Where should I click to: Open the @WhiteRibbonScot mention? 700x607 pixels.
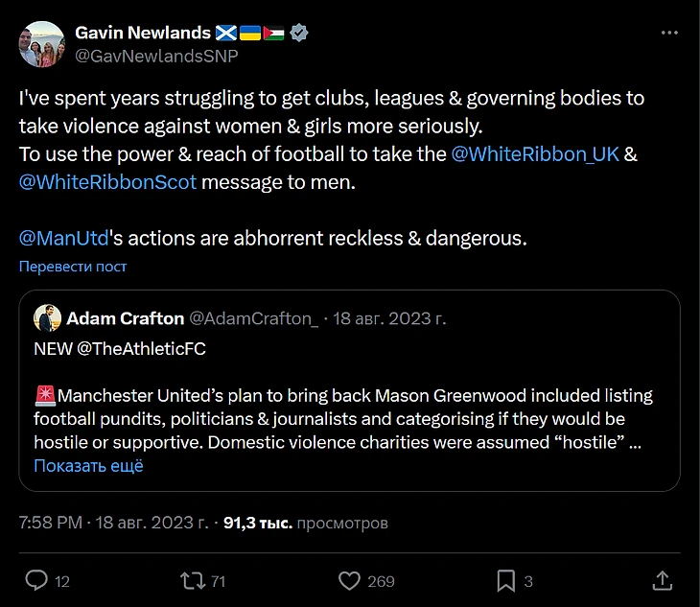tap(107, 181)
